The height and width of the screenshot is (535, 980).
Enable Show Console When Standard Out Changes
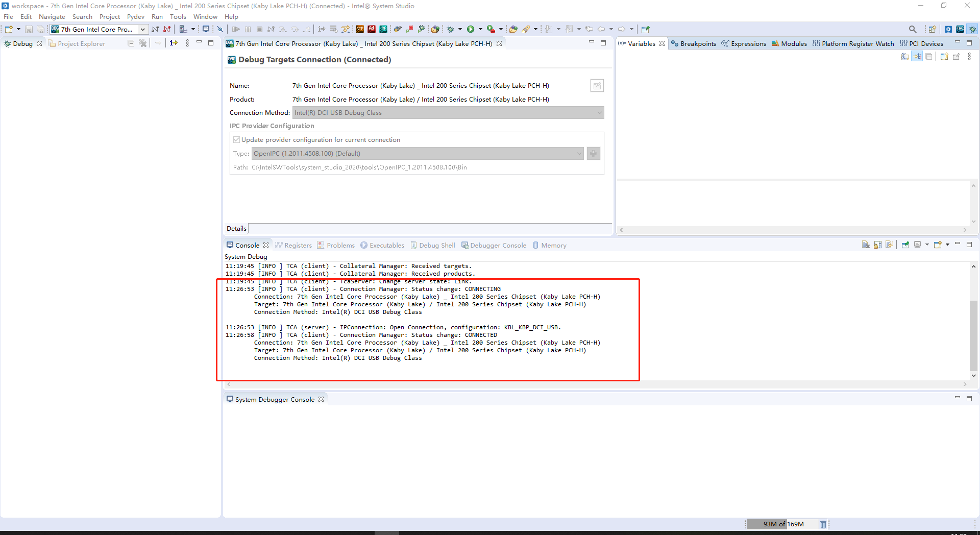890,245
